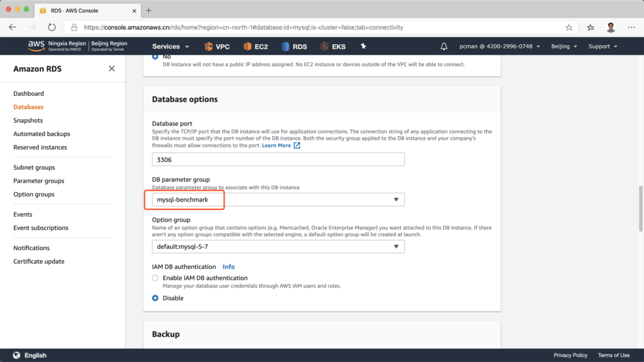Select Enable IAM DB authentication
The height and width of the screenshot is (362, 644).
click(x=155, y=278)
